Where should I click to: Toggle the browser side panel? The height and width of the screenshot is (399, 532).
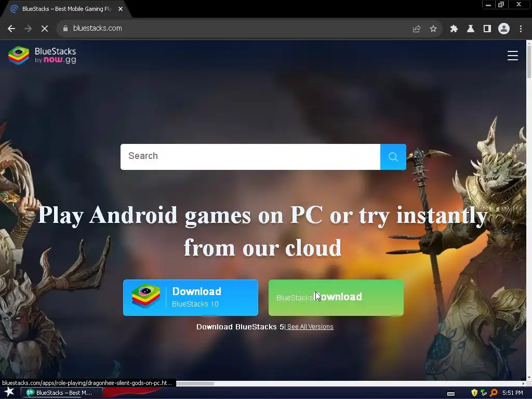click(x=487, y=29)
